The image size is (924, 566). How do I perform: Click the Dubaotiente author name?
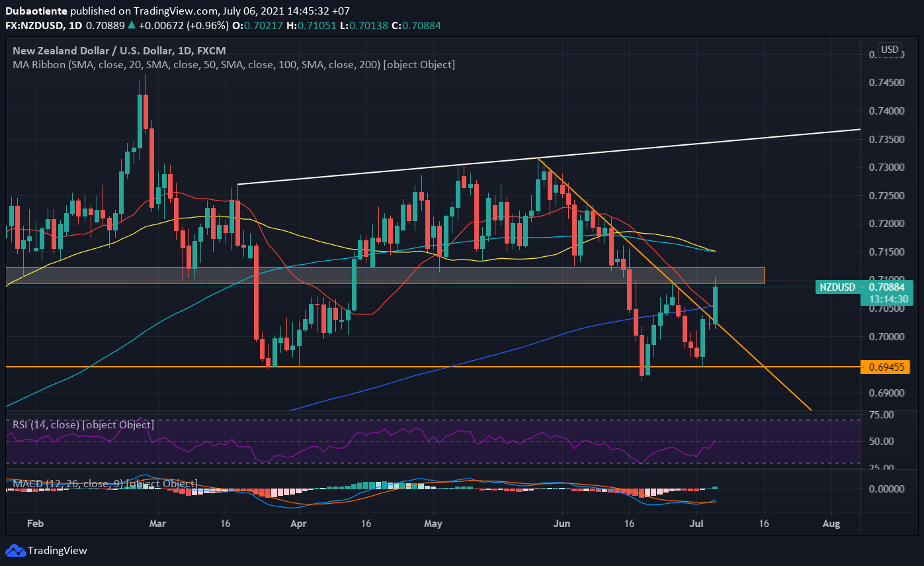coord(36,11)
